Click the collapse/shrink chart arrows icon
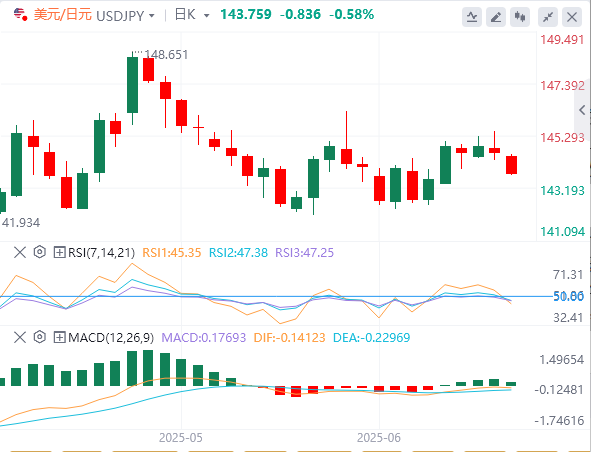The height and width of the screenshot is (452, 591). coord(548,17)
